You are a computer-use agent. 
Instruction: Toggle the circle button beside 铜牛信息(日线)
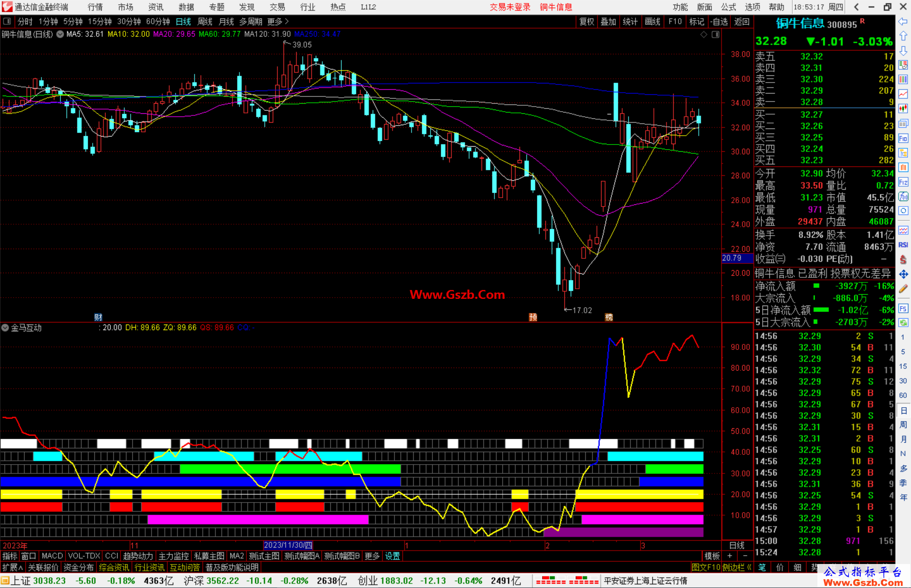point(60,34)
